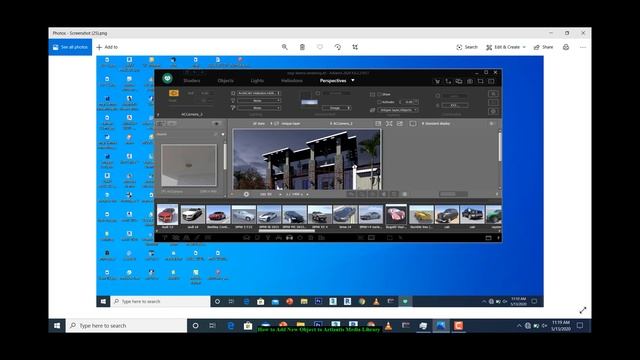
Task: Click See all photos button
Action: coord(70,47)
